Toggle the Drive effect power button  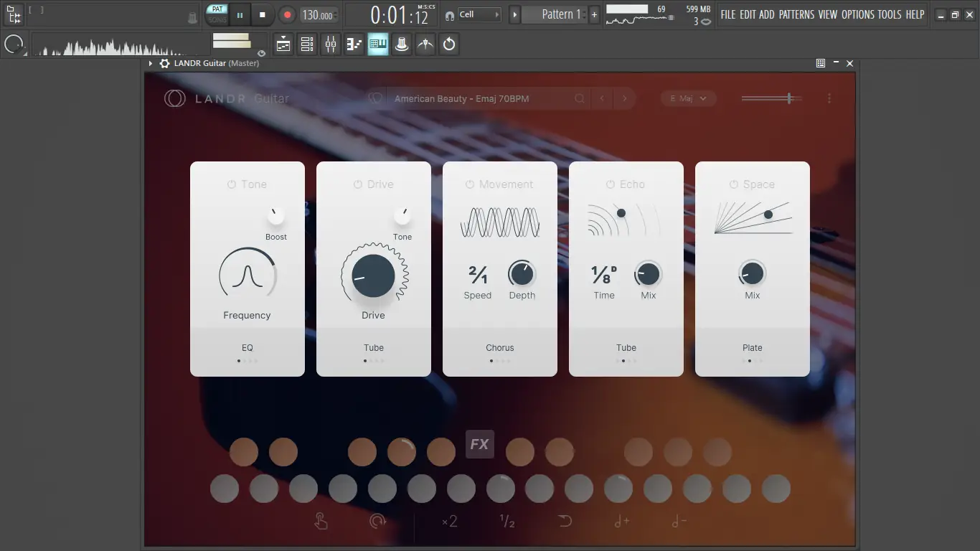point(357,184)
